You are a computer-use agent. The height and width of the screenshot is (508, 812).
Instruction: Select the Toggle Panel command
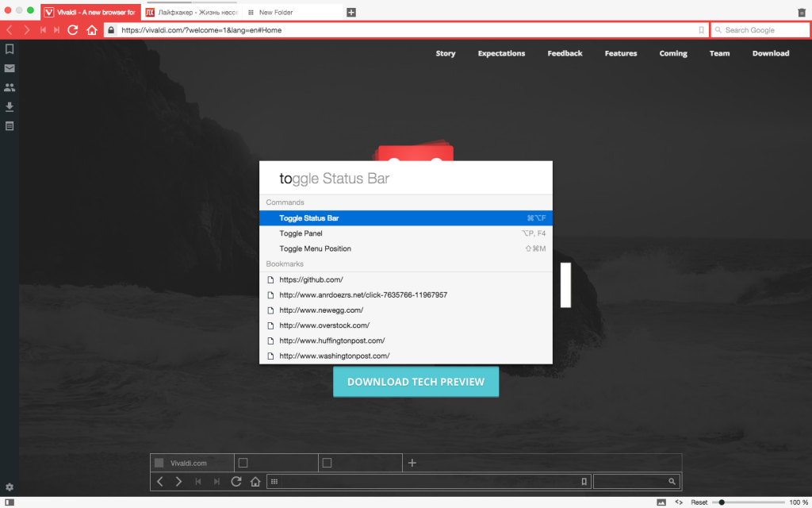pyautogui.click(x=406, y=233)
